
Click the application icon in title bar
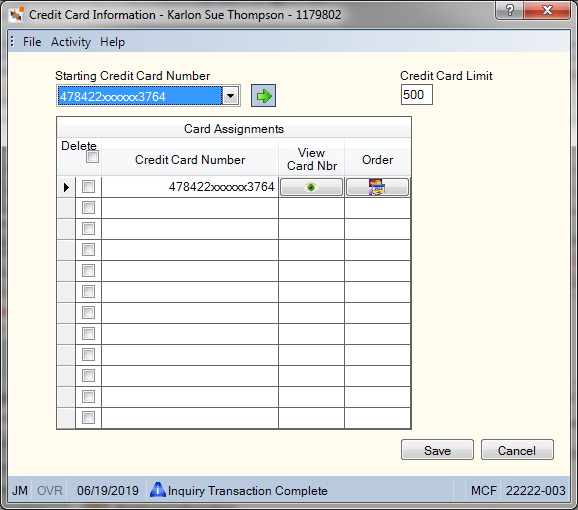click(16, 15)
